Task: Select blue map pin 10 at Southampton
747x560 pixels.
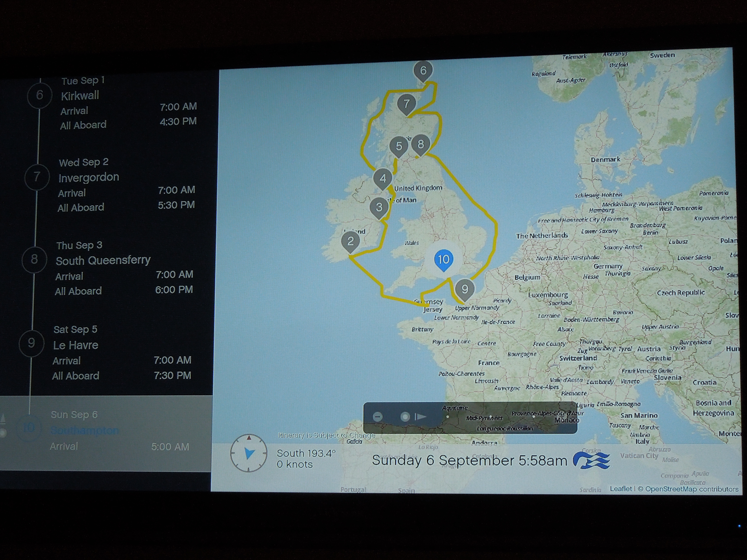Action: pos(443,261)
